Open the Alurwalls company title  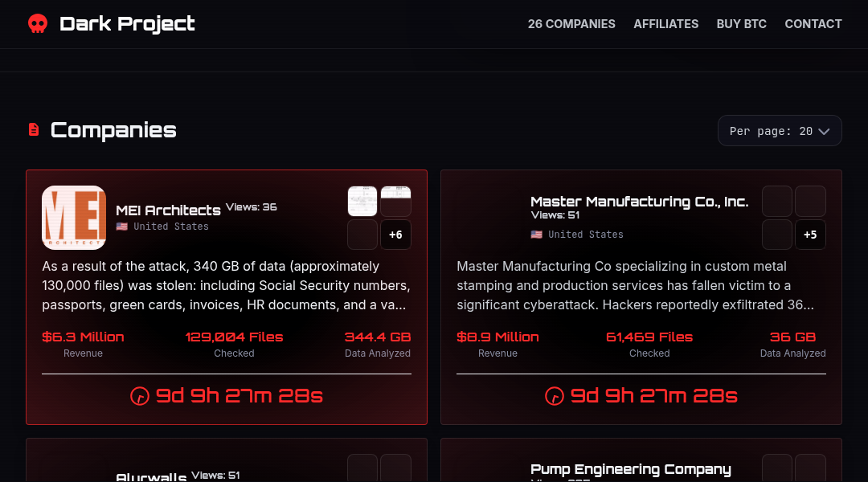pyautogui.click(x=151, y=477)
